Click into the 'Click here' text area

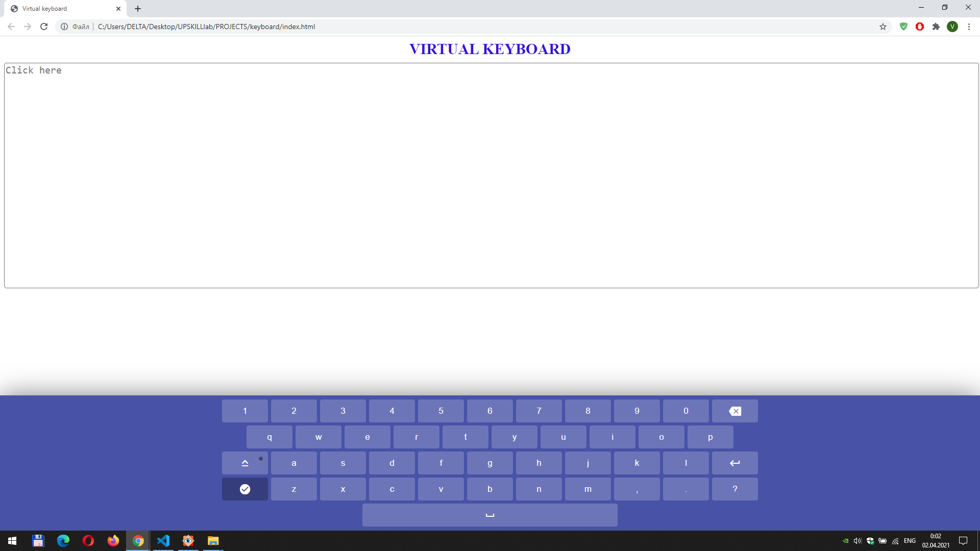coord(491,176)
